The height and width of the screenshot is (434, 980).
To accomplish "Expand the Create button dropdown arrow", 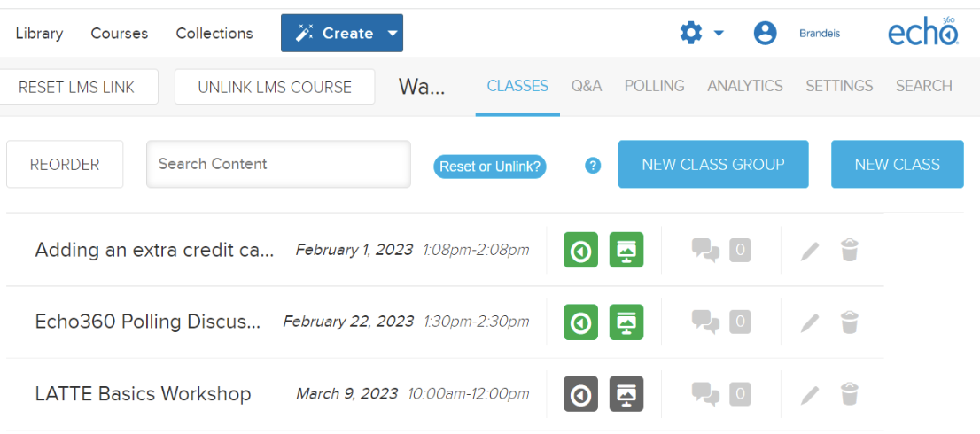I will pyautogui.click(x=392, y=33).
